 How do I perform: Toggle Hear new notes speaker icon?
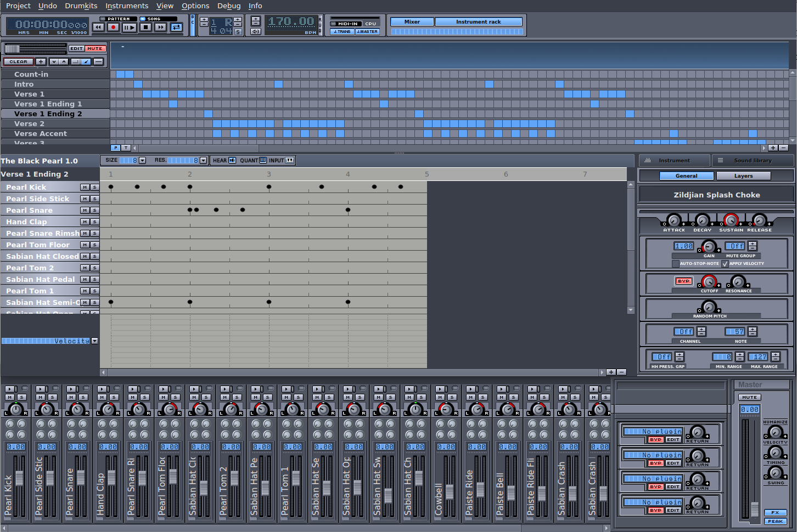(x=232, y=160)
